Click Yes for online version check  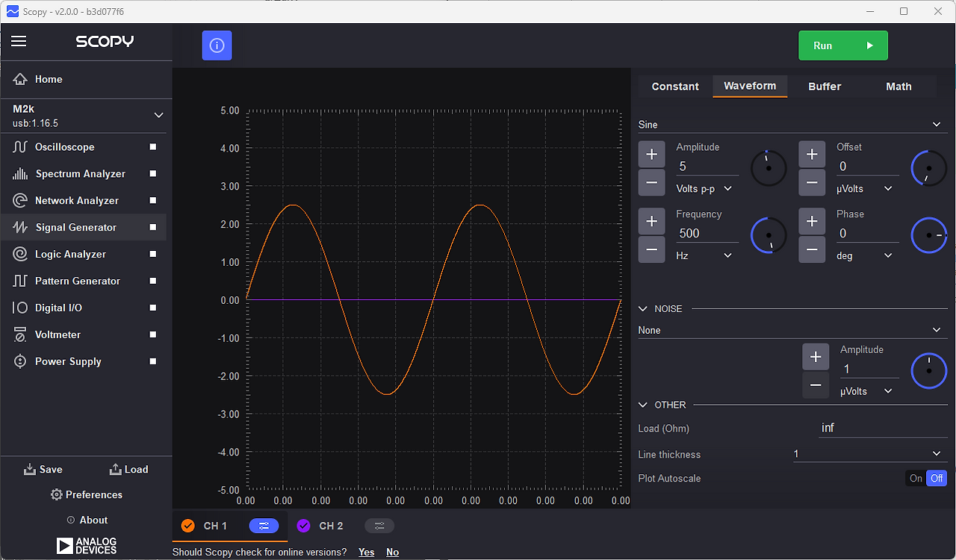tap(366, 553)
